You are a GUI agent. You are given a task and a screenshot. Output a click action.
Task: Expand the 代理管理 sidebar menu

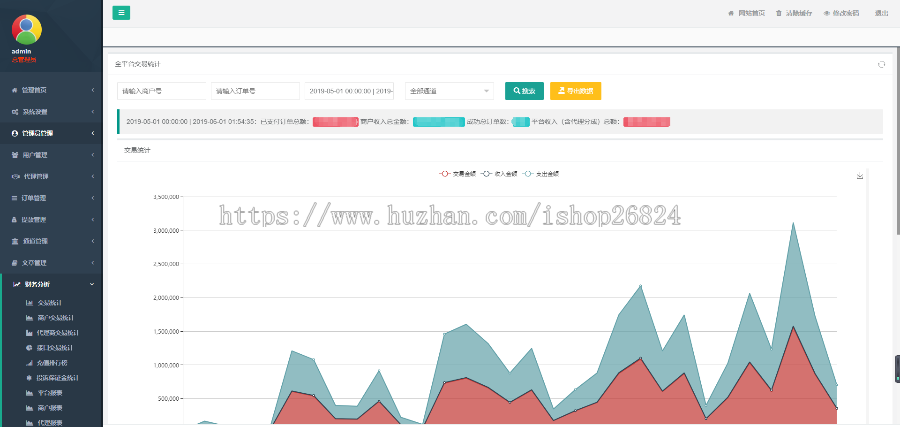(x=51, y=176)
